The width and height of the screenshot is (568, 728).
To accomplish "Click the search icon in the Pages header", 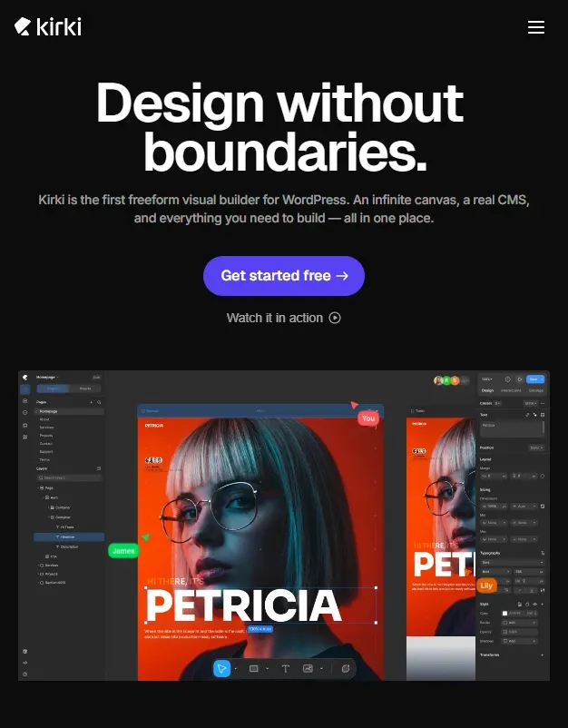I will (99, 402).
